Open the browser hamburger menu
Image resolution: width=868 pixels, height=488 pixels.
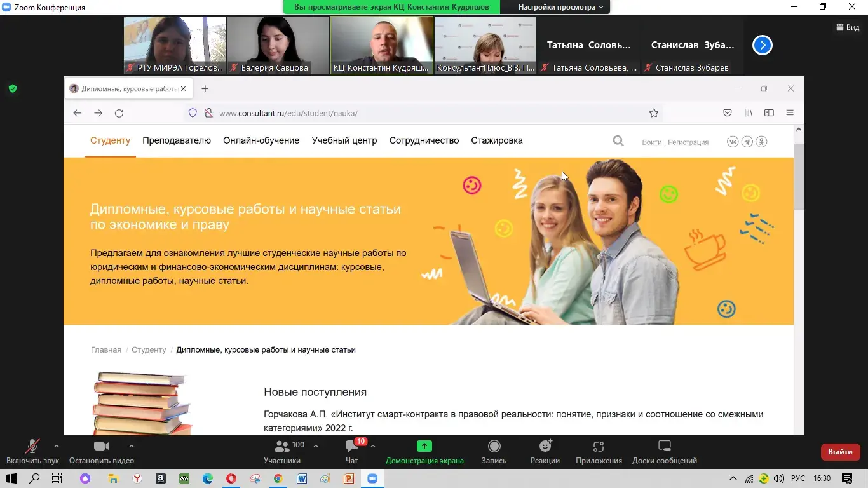coord(790,113)
